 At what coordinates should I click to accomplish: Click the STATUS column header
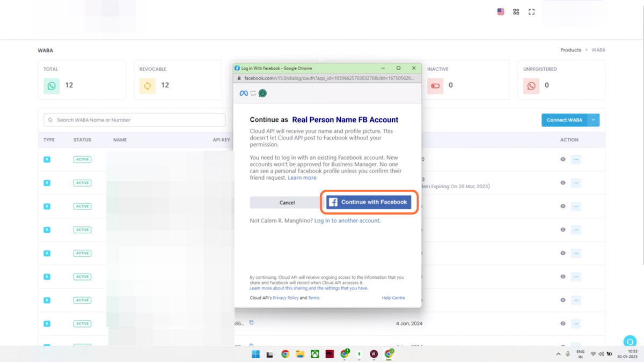82,140
